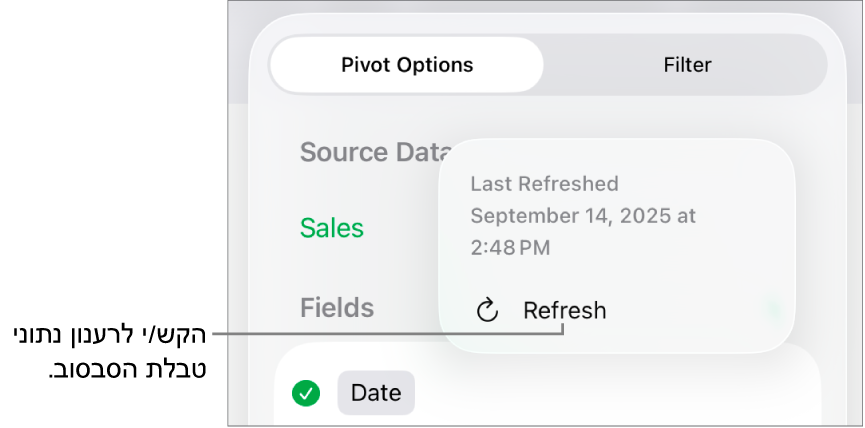This screenshot has width=865, height=428.
Task: Click the Fields section heading
Action: click(x=337, y=308)
